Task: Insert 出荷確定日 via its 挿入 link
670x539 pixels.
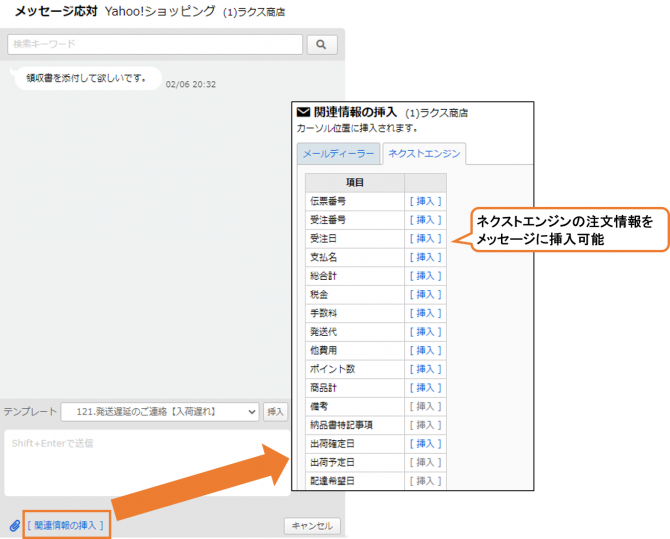Action: (x=425, y=444)
